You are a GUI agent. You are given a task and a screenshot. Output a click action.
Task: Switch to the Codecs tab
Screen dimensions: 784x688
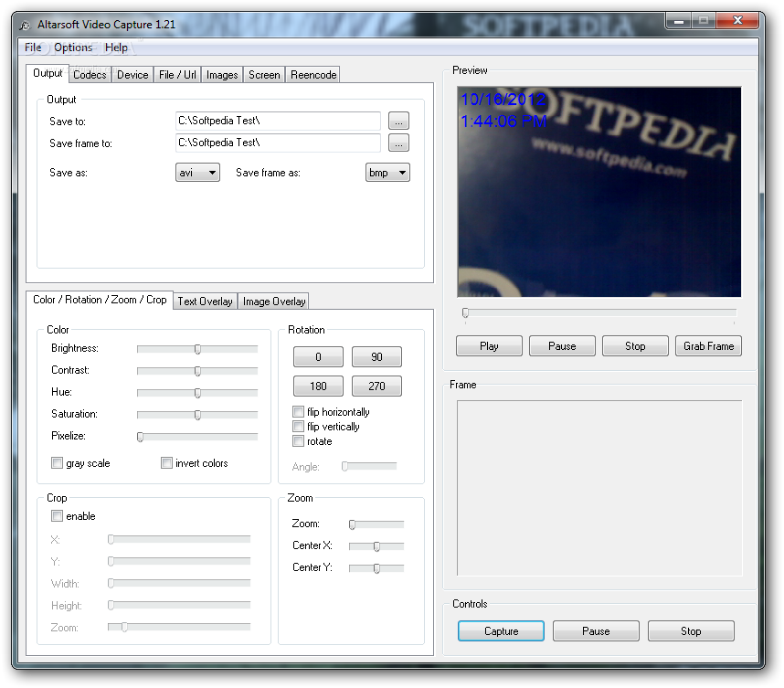90,75
